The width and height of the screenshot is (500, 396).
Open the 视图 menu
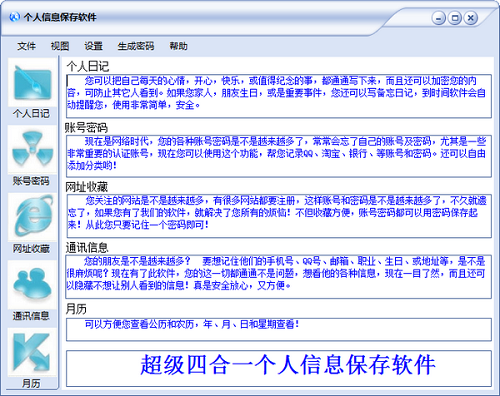60,46
